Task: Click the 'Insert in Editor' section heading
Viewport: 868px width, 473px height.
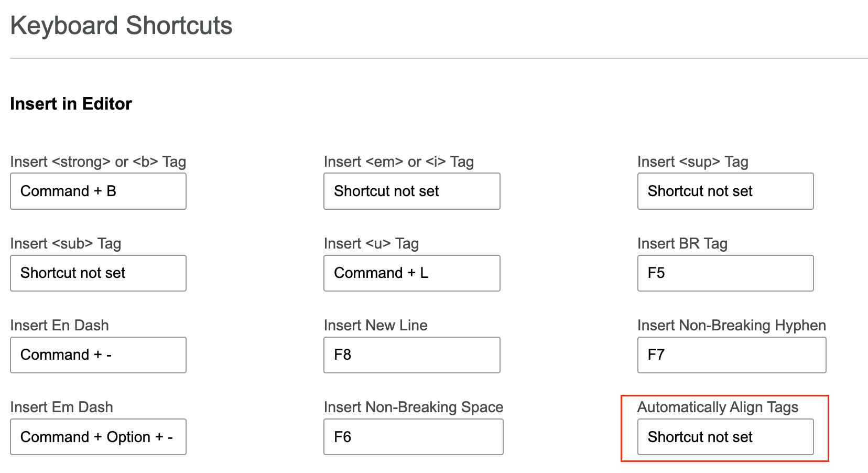Action: (x=71, y=104)
